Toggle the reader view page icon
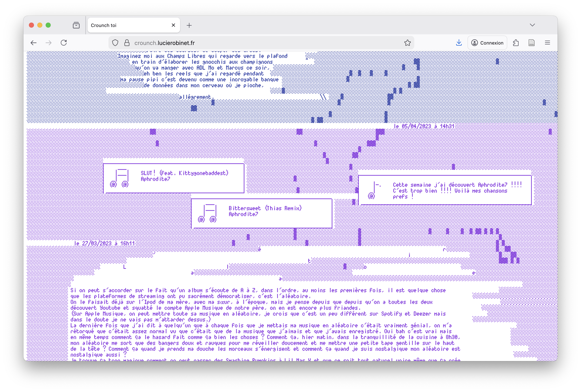 pos(532,43)
